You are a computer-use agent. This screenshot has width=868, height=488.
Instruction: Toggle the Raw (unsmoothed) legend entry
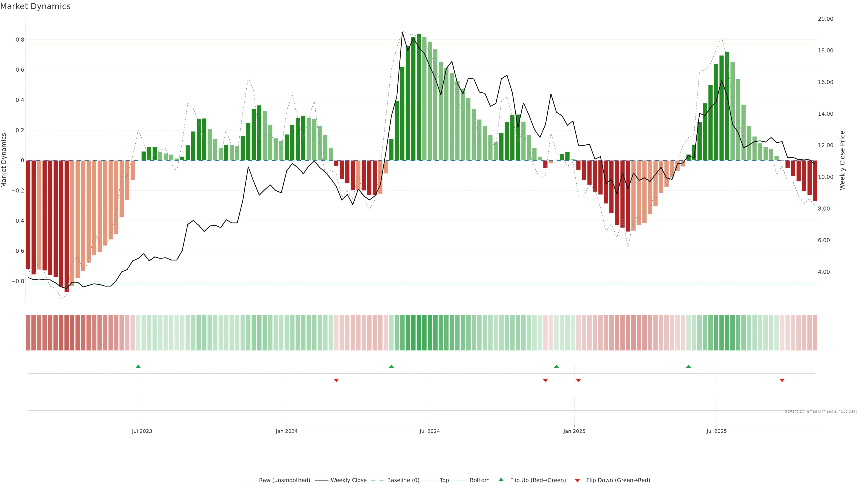pos(284,480)
